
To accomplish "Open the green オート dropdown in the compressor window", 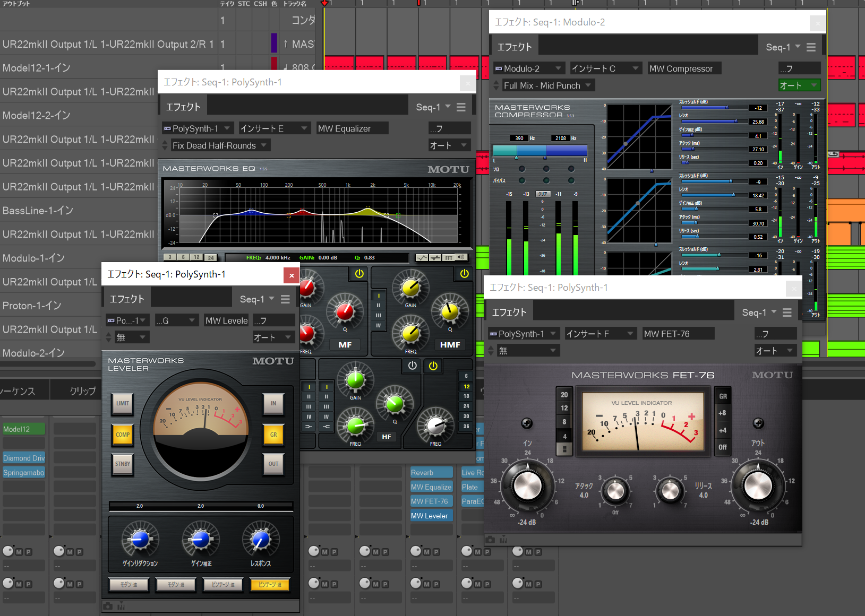I will (799, 85).
